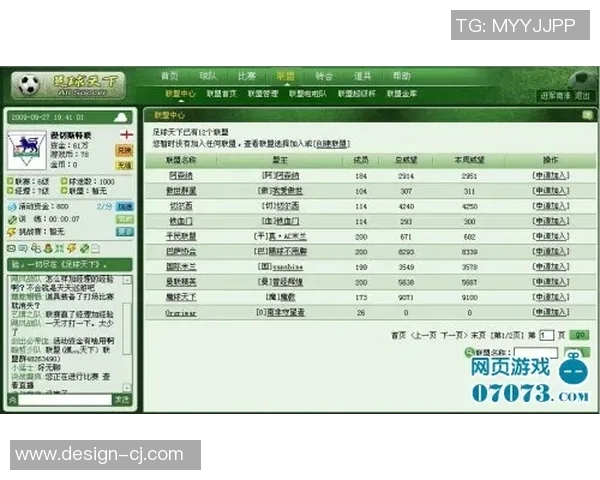Click the blue button beside 挑战赛
This screenshot has height=480, width=600.
click(125, 232)
